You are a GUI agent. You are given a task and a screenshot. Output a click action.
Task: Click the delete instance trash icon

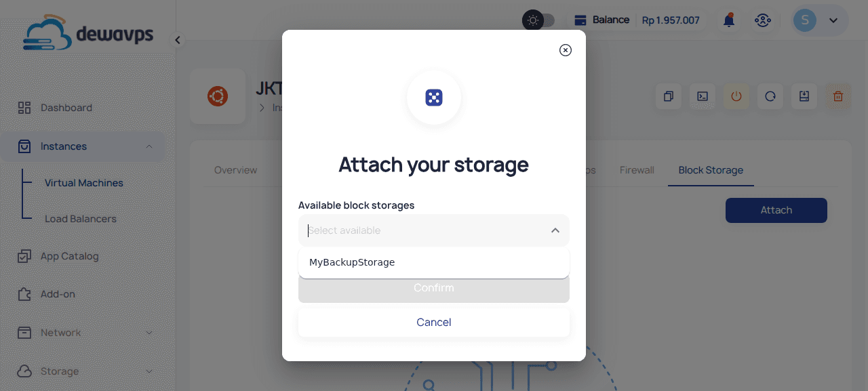(x=838, y=97)
